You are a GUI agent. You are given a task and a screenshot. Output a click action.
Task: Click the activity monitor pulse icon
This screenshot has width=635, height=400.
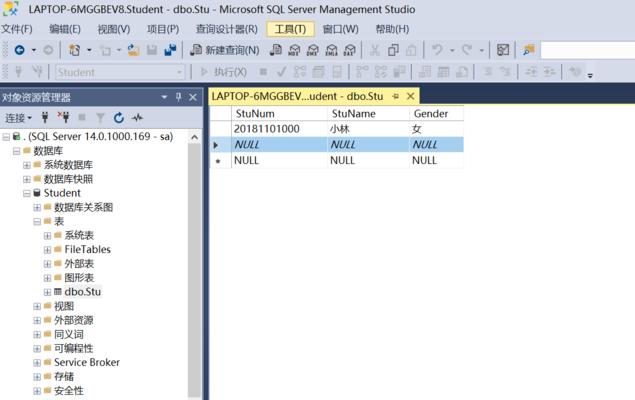pos(137,118)
